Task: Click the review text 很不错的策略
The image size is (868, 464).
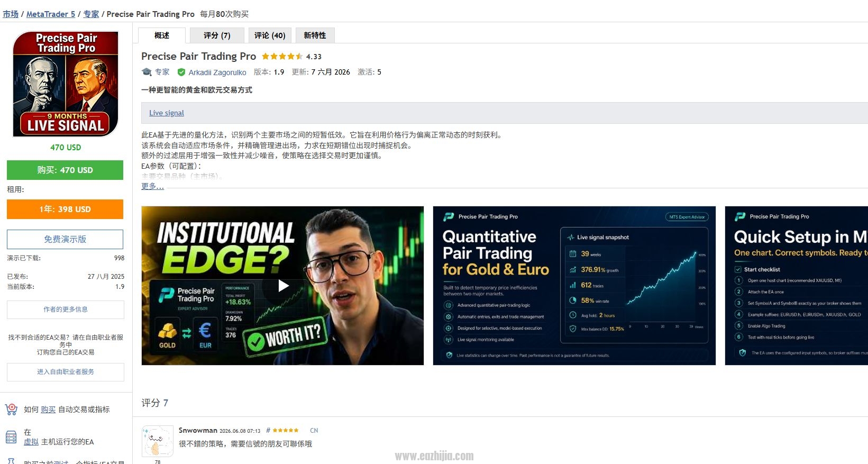Action: tap(245, 444)
